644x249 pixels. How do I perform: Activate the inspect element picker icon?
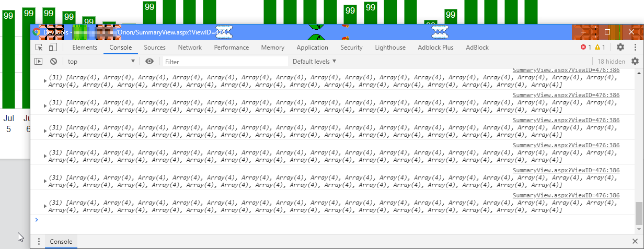[39, 48]
